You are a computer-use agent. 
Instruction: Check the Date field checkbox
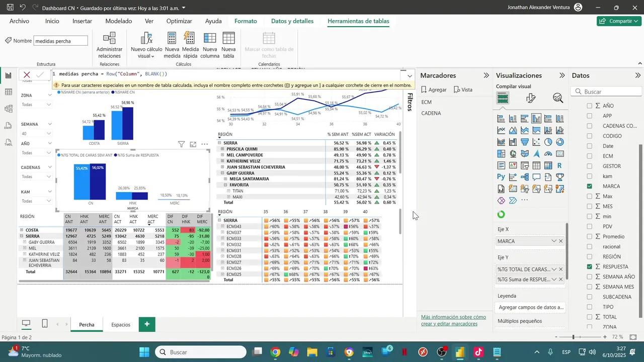click(x=590, y=146)
